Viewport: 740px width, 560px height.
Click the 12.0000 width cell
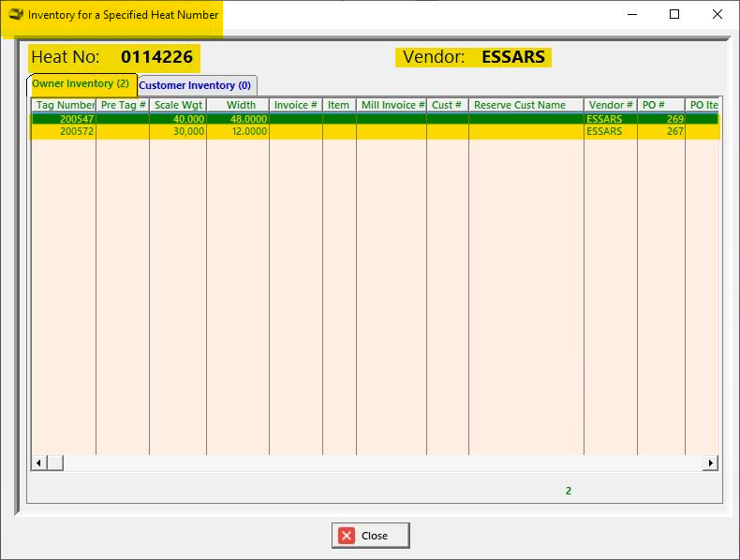pyautogui.click(x=238, y=131)
